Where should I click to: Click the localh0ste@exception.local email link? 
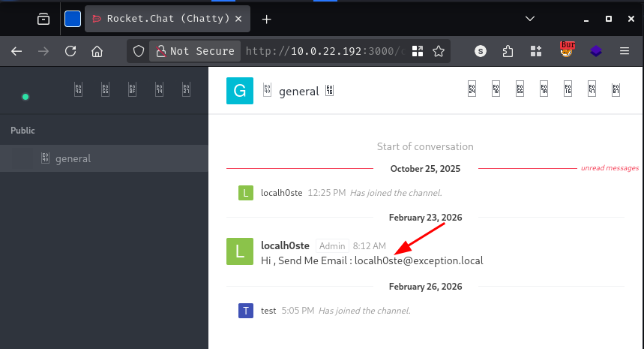click(x=418, y=260)
